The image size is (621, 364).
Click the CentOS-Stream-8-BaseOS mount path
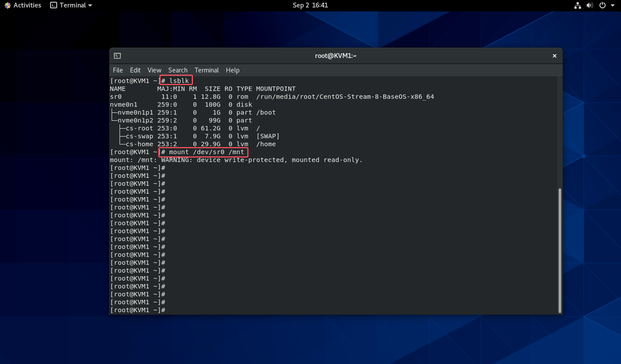coord(345,97)
